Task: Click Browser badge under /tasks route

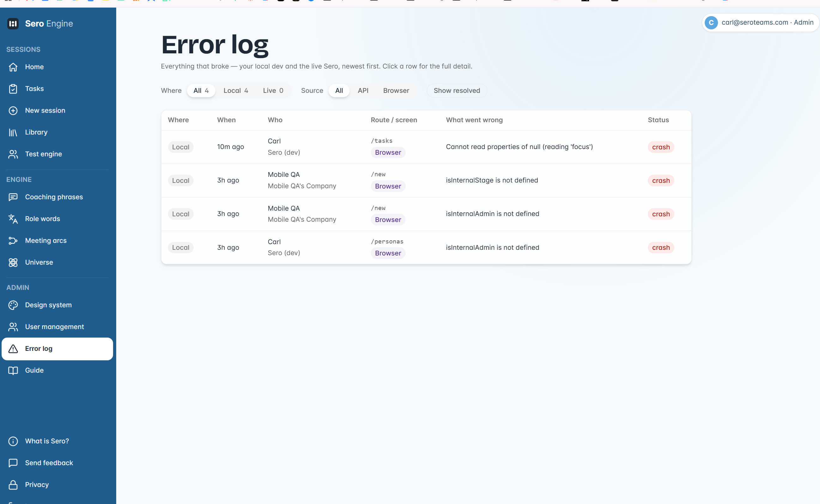Action: coord(388,153)
